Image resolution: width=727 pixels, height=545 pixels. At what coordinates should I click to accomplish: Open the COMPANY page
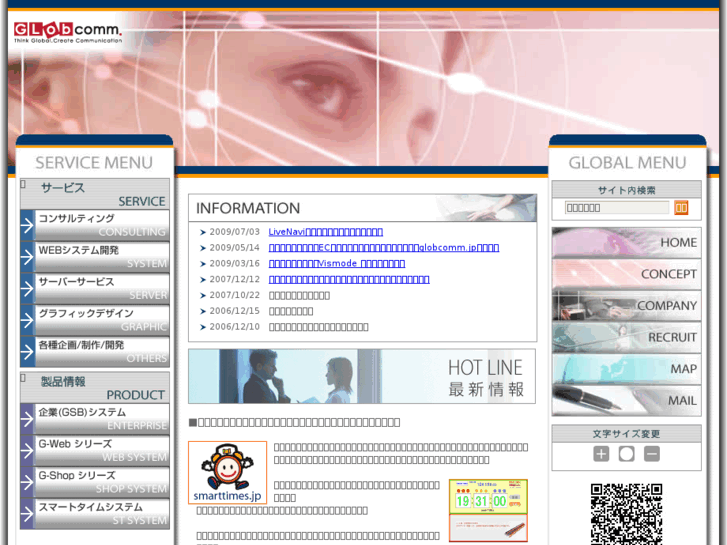[626, 306]
